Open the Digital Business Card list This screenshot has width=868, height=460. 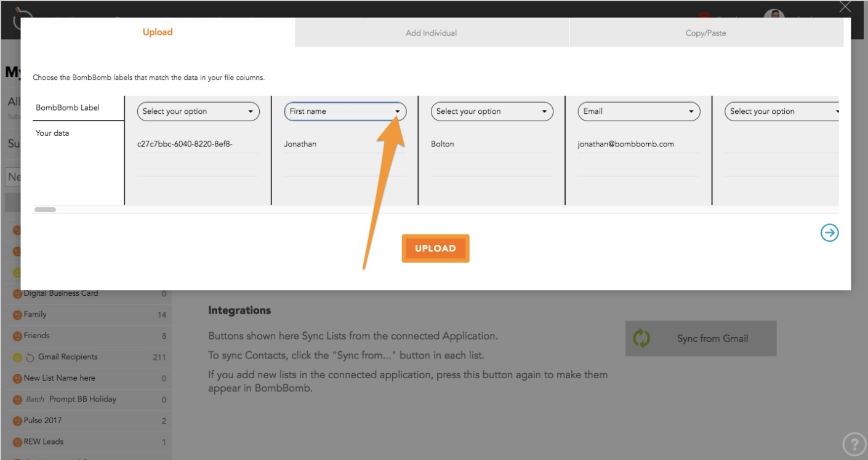[61, 293]
